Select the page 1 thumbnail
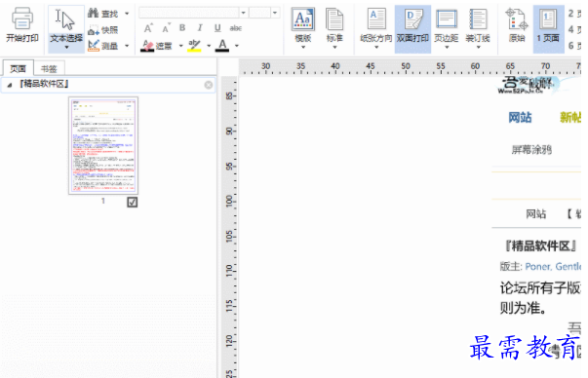Screen dimensions: 588x378 [x=103, y=145]
